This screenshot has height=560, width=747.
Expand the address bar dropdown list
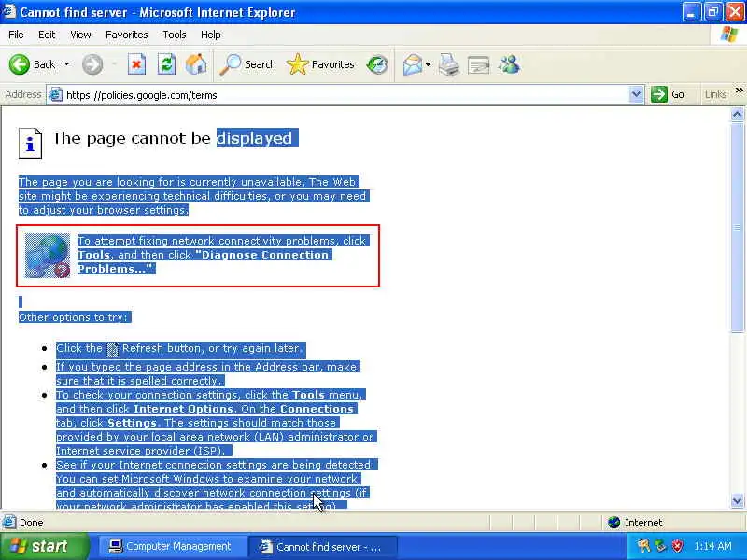(636, 94)
